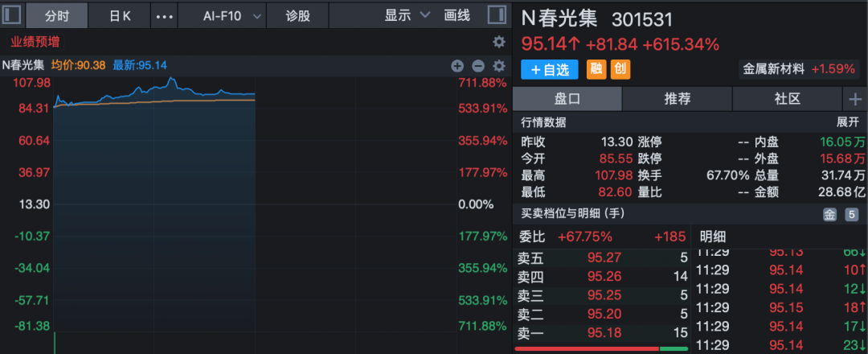The width and height of the screenshot is (868, 354).
Task: Open chart settings gear next to zoom buttons
Action: (x=499, y=66)
